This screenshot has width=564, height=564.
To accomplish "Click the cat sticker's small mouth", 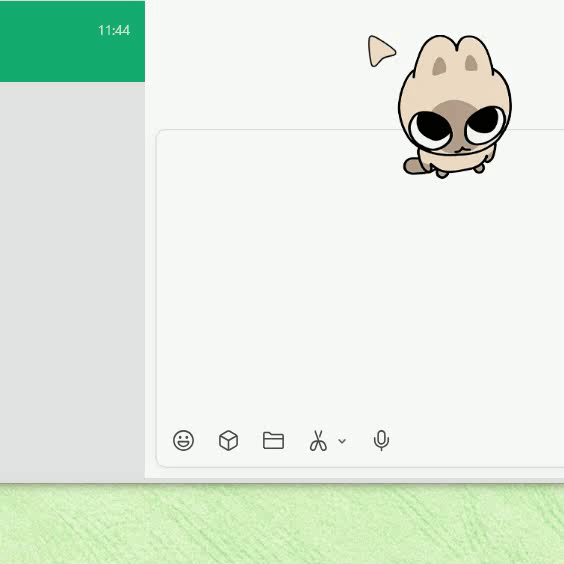I will [x=462, y=149].
